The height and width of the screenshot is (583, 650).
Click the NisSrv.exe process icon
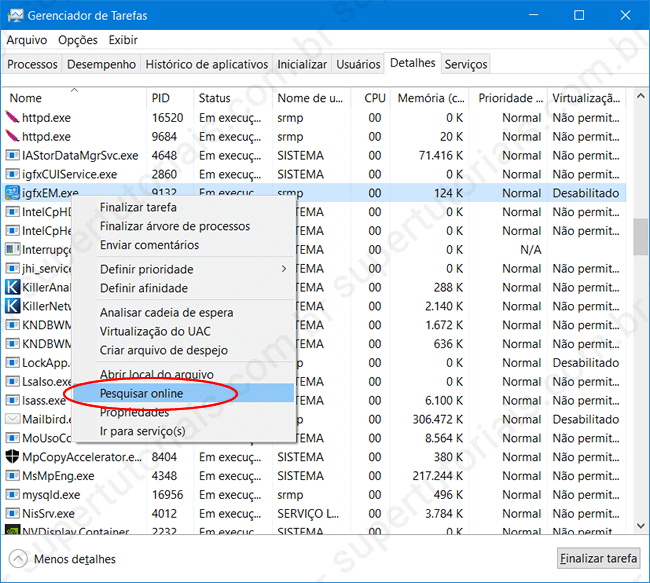click(12, 514)
